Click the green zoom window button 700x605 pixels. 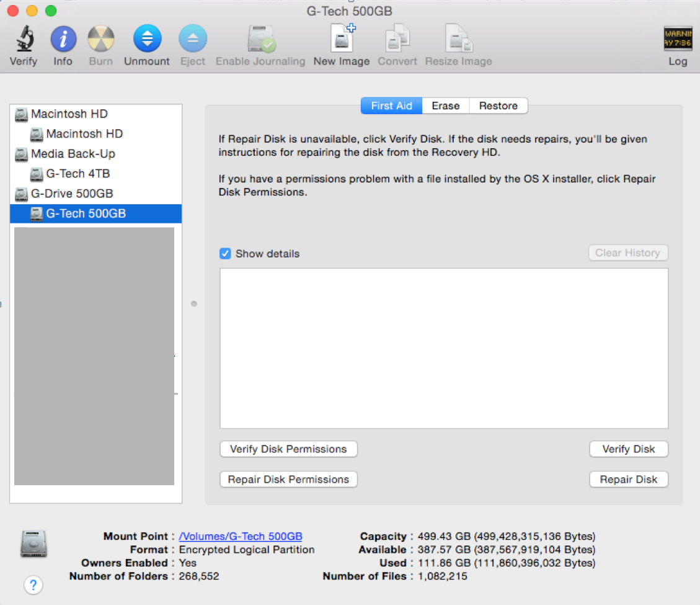click(x=51, y=11)
